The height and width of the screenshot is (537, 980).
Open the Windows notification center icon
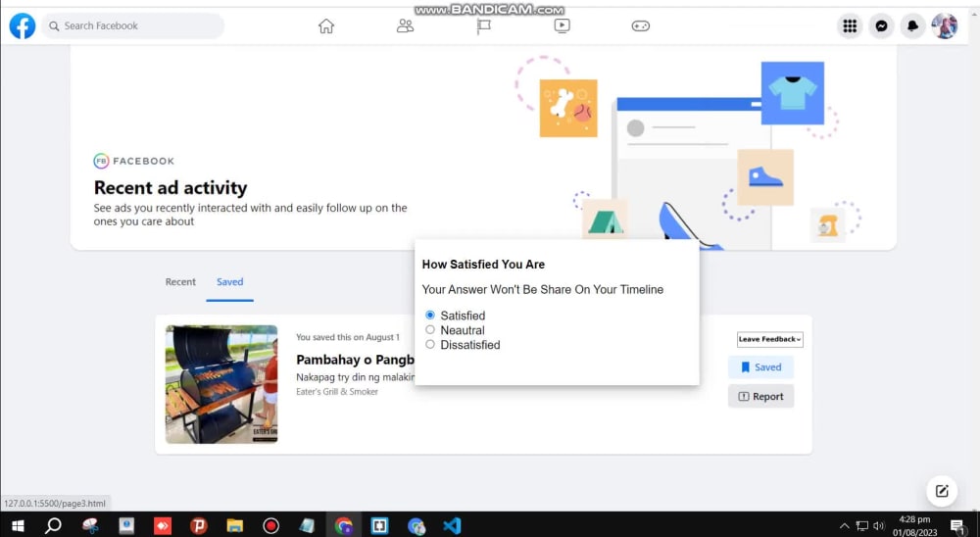pyautogui.click(x=956, y=526)
